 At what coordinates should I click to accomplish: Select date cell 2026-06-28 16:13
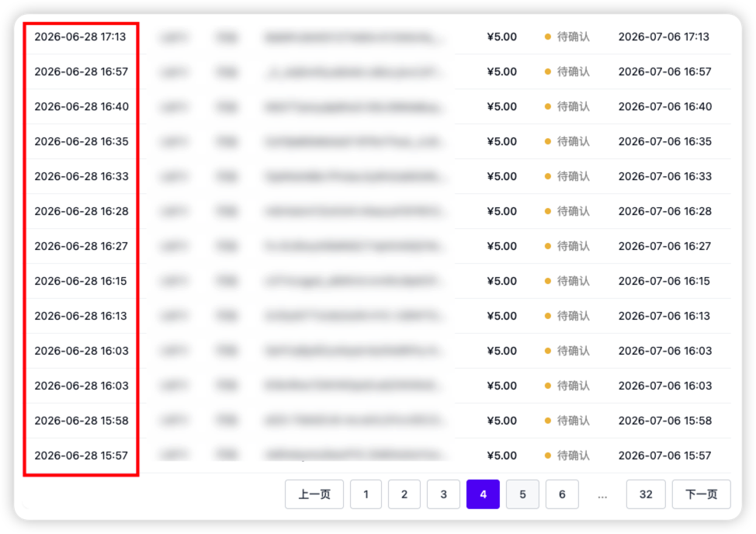[x=81, y=316]
